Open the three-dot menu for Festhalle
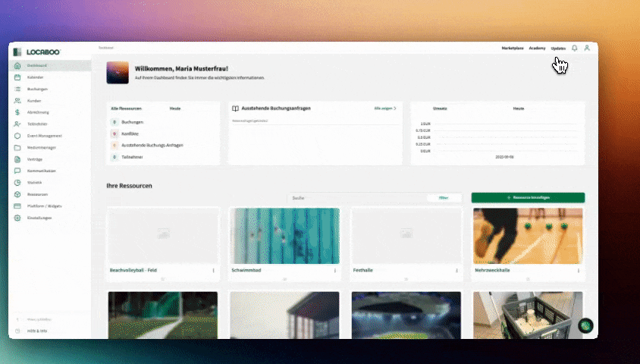This screenshot has height=364, width=640. coord(456,270)
